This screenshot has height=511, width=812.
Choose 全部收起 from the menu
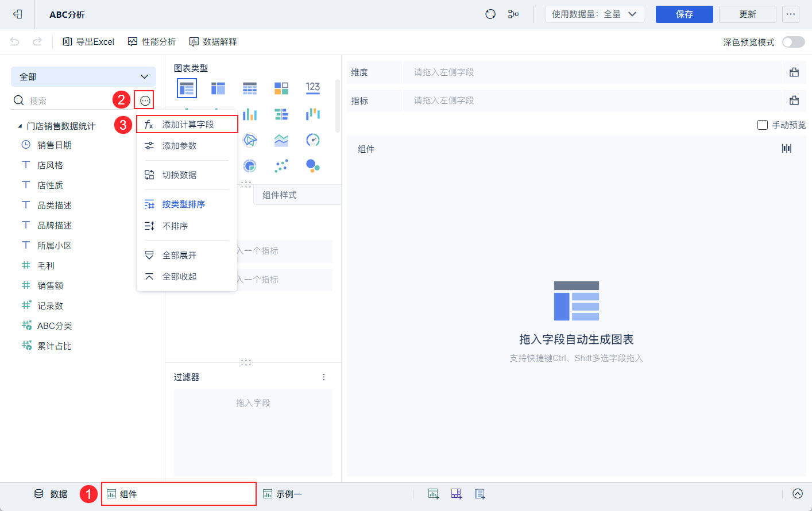[187, 277]
